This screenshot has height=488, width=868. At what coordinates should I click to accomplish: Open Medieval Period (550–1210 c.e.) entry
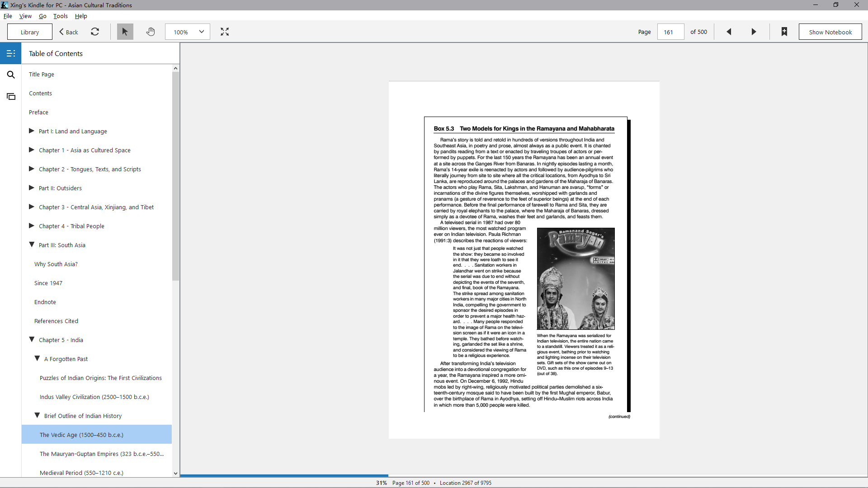(x=81, y=473)
